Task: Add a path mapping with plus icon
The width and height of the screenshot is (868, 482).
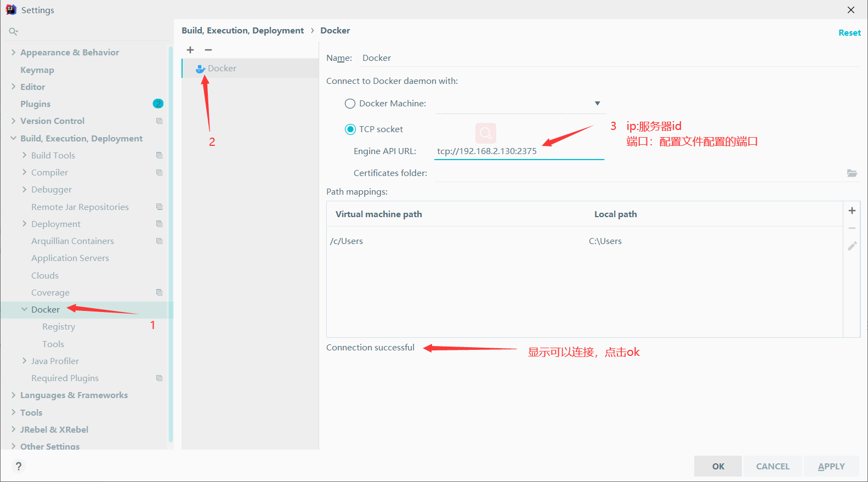Action: point(852,211)
